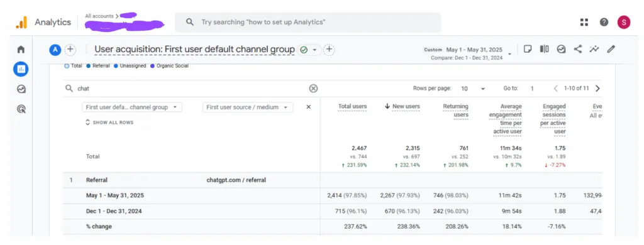
Task: Open the Advertising icon in sidebar
Action: (x=21, y=108)
